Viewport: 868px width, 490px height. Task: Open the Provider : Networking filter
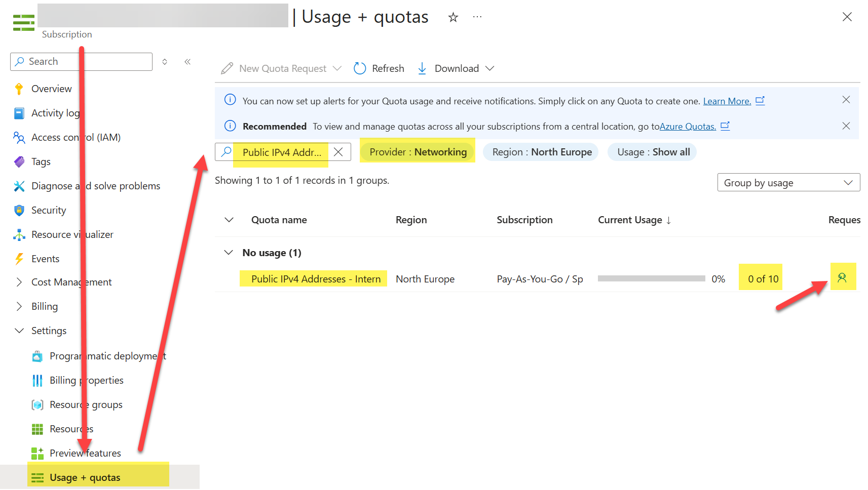[418, 152]
